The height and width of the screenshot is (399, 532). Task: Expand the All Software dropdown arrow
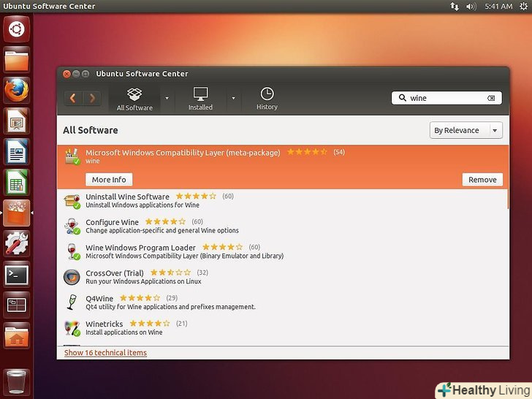[x=167, y=98]
